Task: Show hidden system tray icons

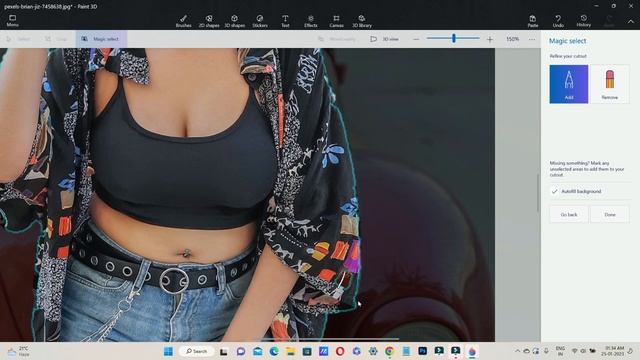Action: pyautogui.click(x=517, y=351)
